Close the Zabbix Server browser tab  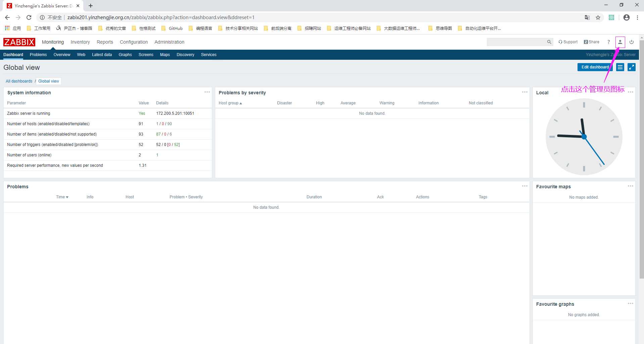pos(78,6)
